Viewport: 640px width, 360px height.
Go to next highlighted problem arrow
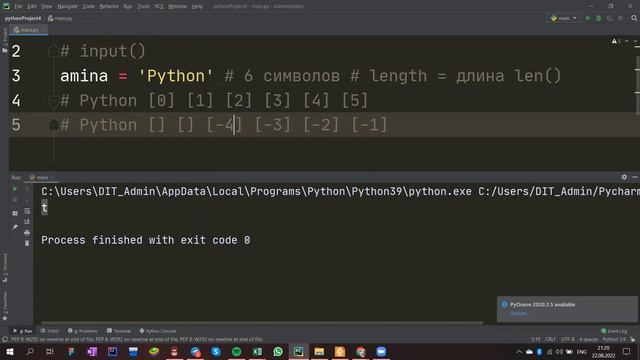click(x=635, y=41)
